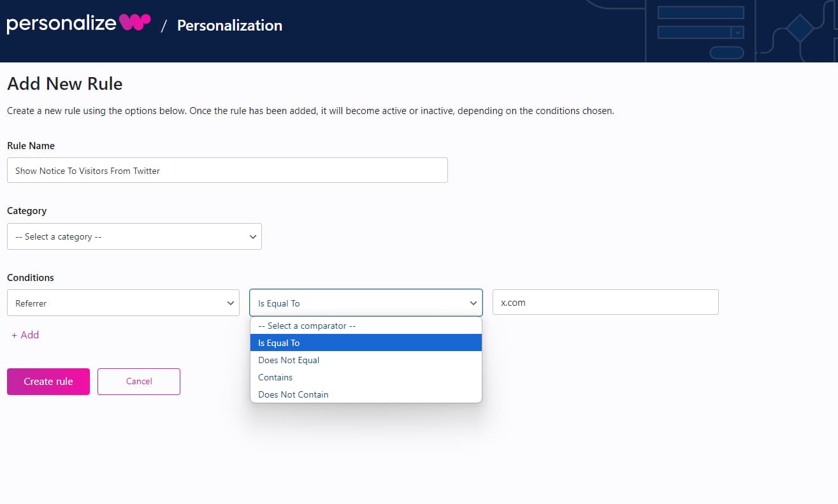Click the Personalize logo
The width and height of the screenshot is (838, 504).
tap(78, 24)
